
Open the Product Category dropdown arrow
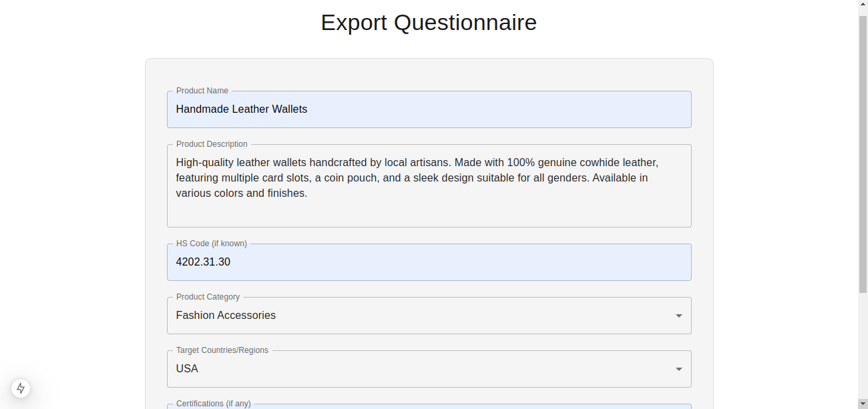click(x=678, y=315)
